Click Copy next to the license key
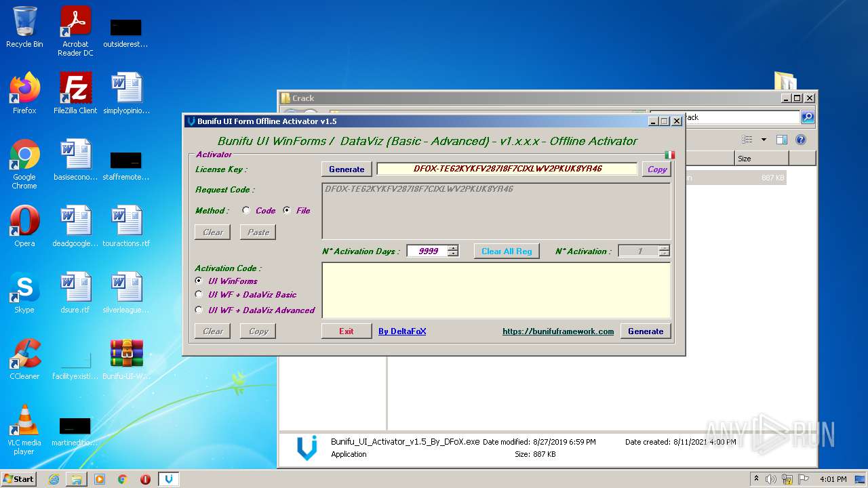The width and height of the screenshot is (868, 488). tap(657, 169)
